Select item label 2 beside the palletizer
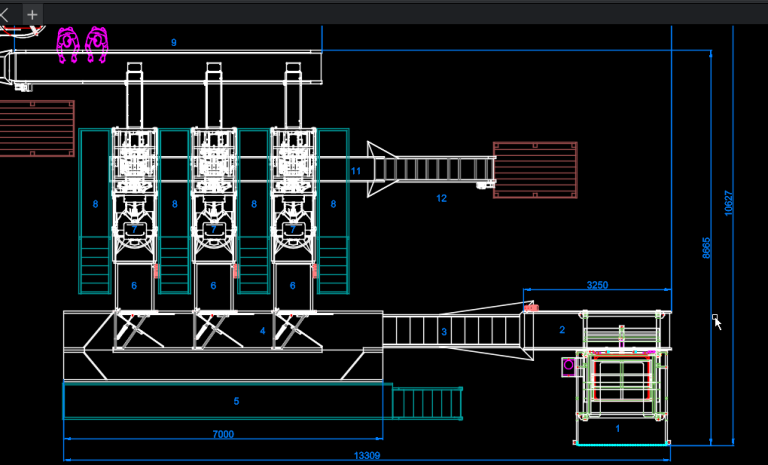 tap(561, 330)
